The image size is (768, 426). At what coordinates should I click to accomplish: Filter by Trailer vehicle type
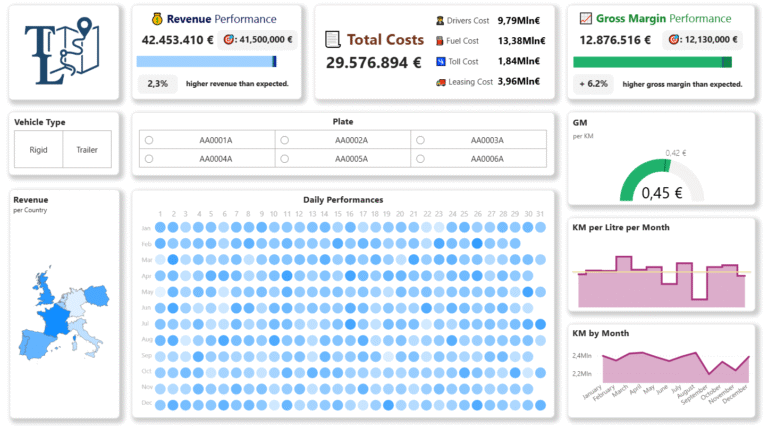point(87,150)
